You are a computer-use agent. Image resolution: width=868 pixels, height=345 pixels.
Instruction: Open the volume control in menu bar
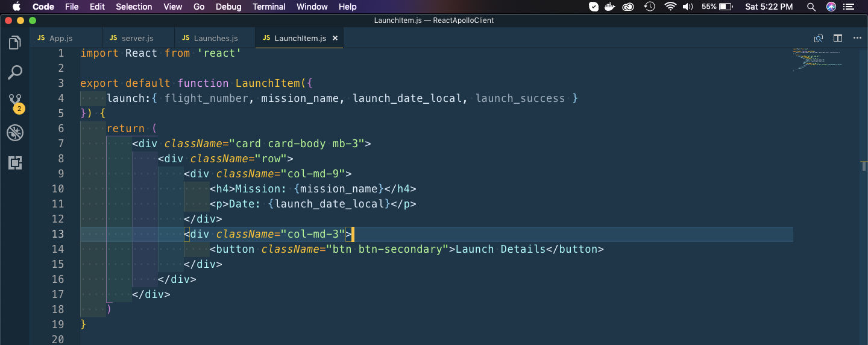(x=688, y=7)
